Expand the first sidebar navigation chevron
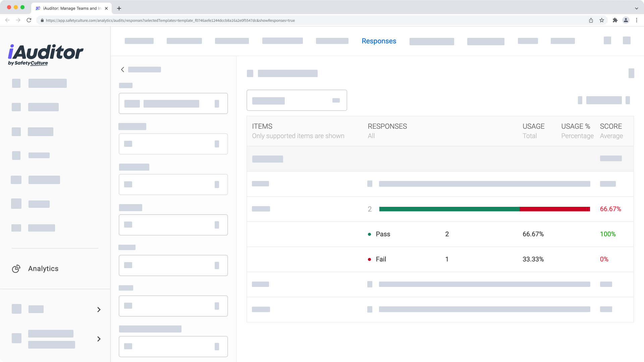This screenshot has width=644, height=362. click(x=99, y=309)
